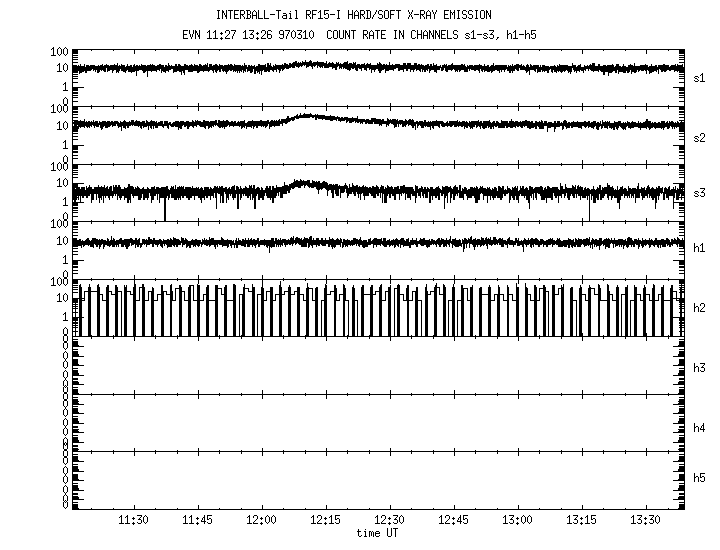Click the h2 channel label
The image size is (720, 550).
click(x=699, y=308)
